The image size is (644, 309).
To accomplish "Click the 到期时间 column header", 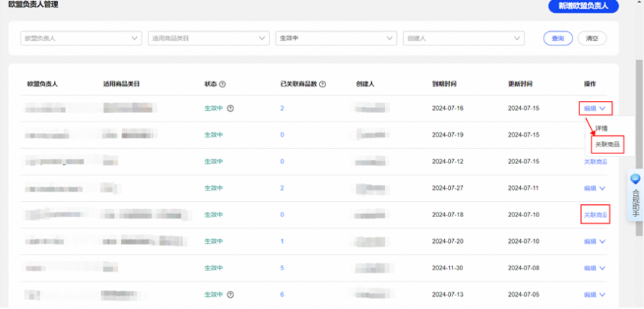I will click(x=444, y=84).
